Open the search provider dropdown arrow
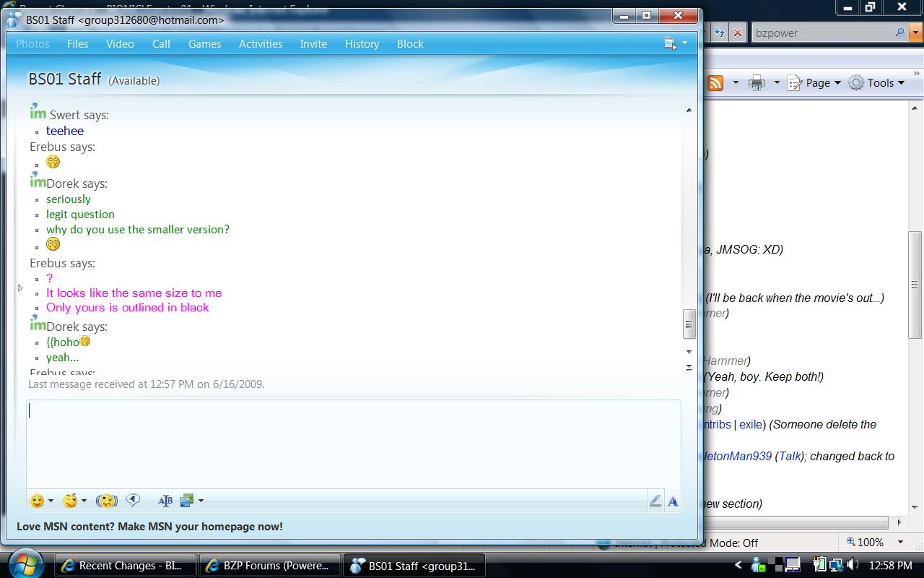This screenshot has height=578, width=924. (915, 33)
